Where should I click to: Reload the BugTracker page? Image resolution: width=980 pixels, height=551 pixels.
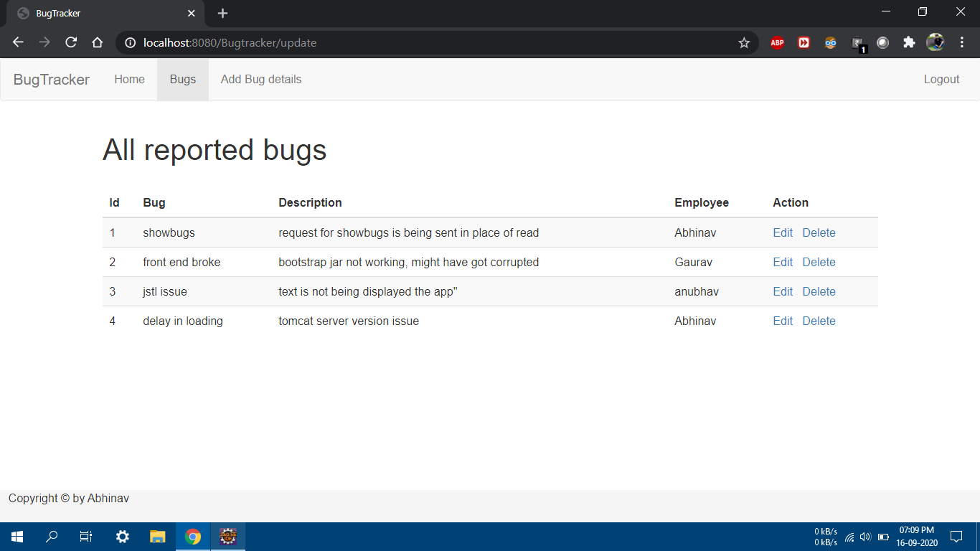(x=70, y=42)
